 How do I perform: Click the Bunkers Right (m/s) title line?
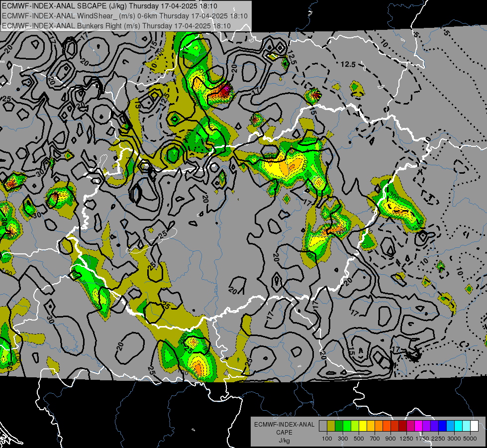click(116, 26)
